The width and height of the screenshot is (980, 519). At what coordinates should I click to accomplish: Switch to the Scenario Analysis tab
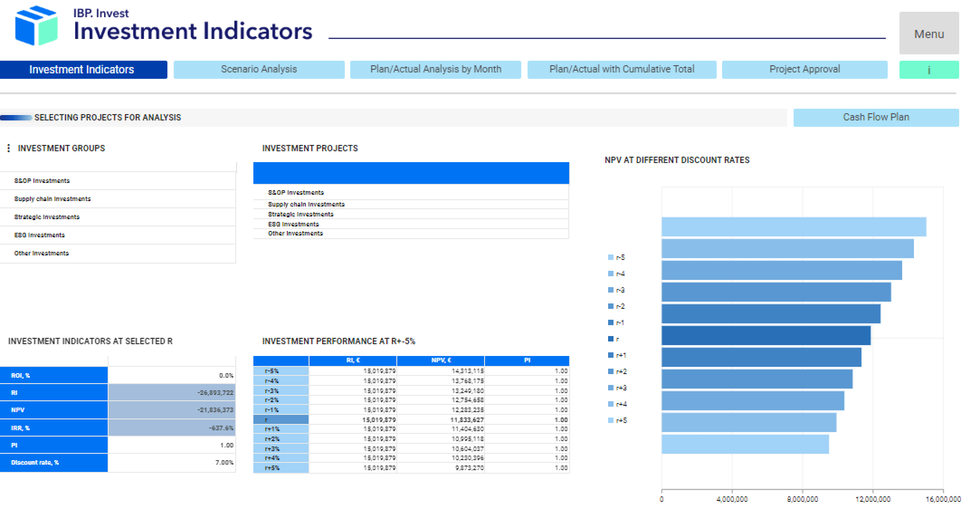point(259,69)
